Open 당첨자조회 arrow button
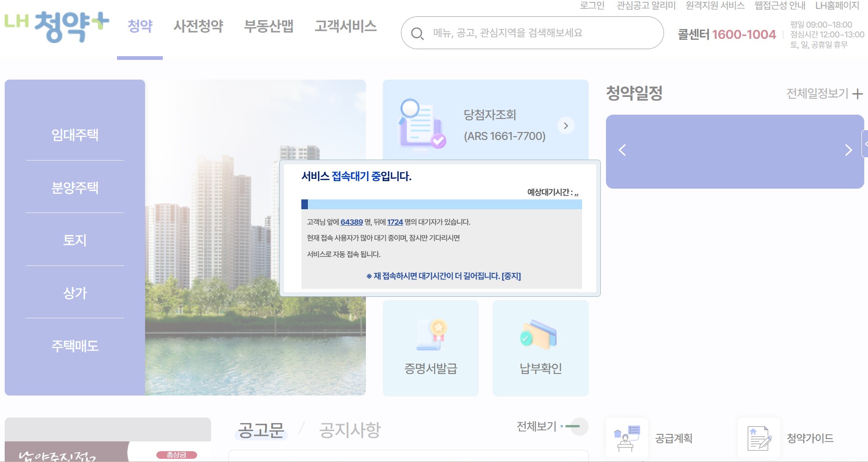868x462 pixels. 566,125
